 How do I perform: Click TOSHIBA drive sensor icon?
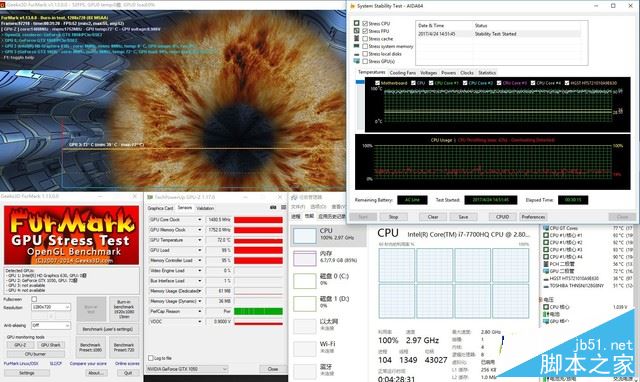[546, 286]
